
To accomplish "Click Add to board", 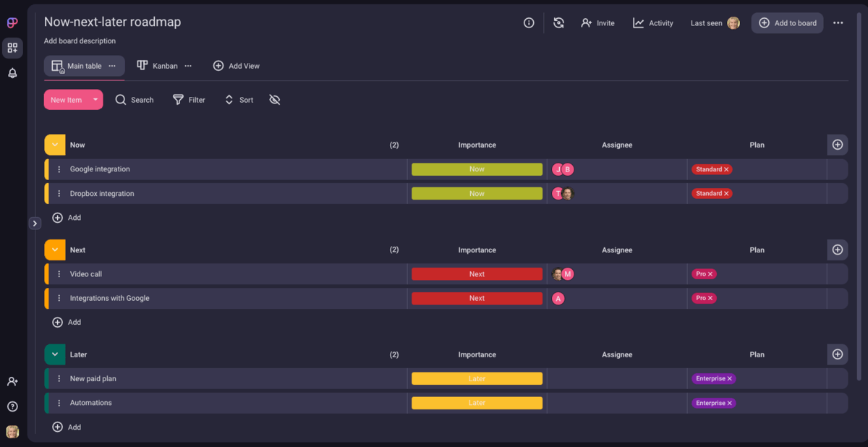I will pyautogui.click(x=787, y=22).
